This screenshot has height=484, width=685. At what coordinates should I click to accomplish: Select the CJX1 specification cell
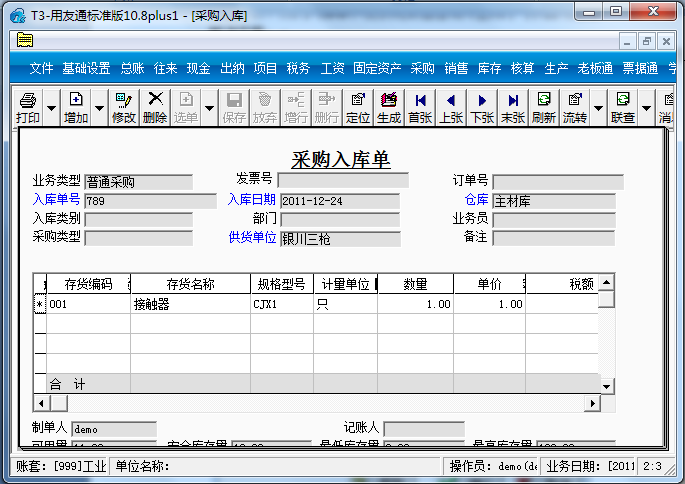click(x=282, y=304)
